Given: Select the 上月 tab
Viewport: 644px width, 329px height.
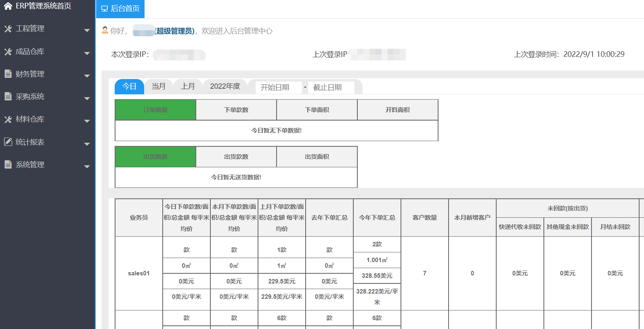Looking at the screenshot, I should coord(188,86).
